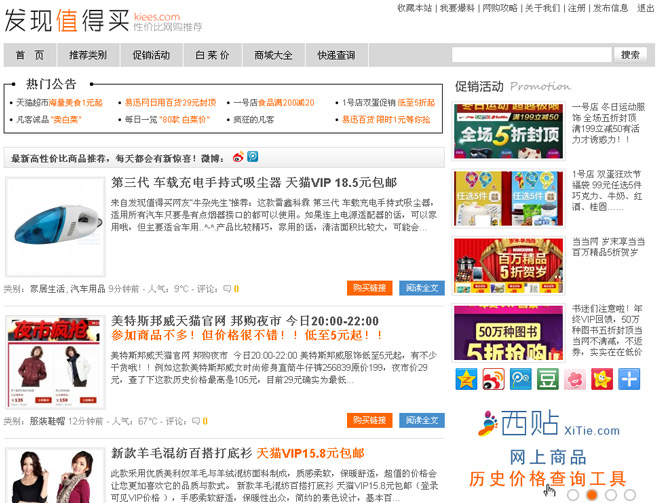Switch to the 促销活动 navigation tab
660x503 pixels.
(151, 55)
